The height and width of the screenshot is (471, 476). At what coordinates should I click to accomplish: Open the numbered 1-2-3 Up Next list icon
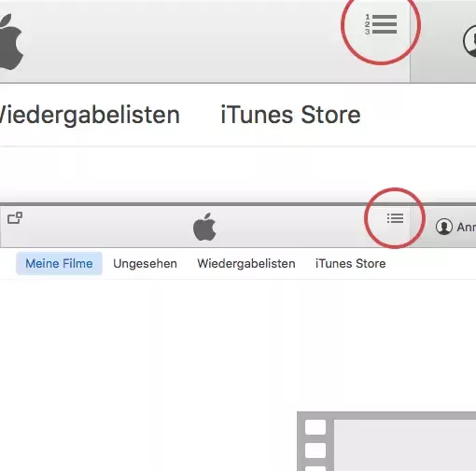[381, 24]
